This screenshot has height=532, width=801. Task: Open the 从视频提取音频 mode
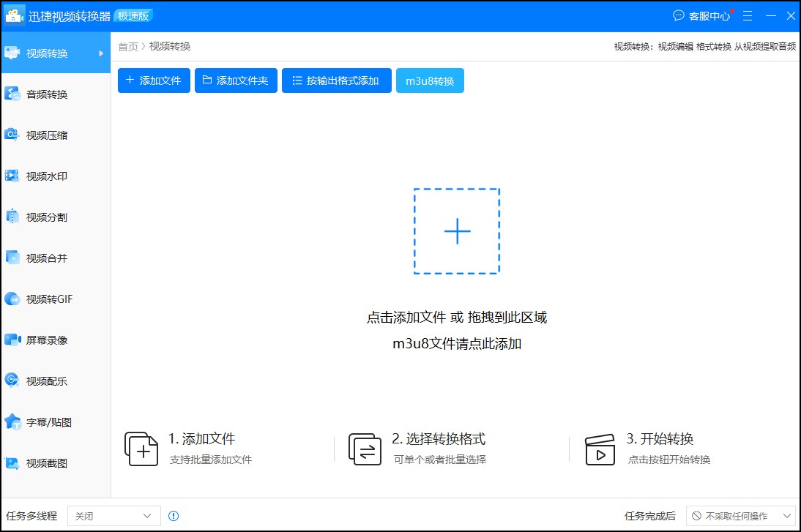(764, 45)
